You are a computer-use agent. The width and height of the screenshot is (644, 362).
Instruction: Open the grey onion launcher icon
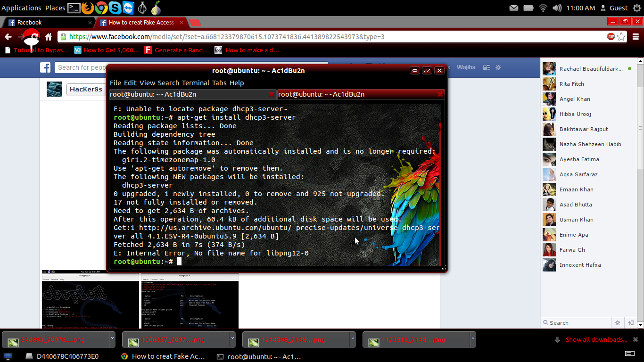click(x=142, y=8)
